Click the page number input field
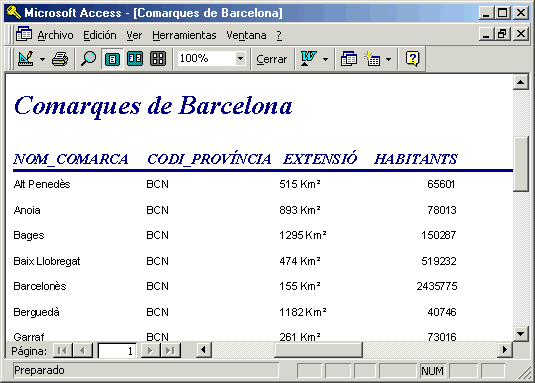The image size is (535, 383). tap(117, 351)
